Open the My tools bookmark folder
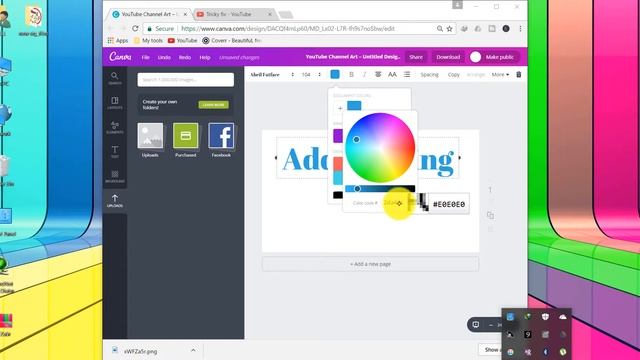Viewport: 640px width, 360px height. tap(149, 40)
